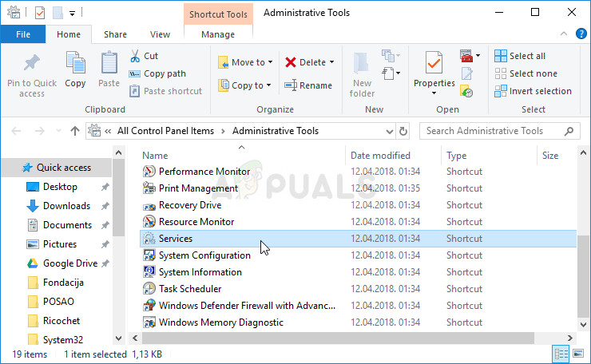Switch to large icons view layout
Viewport: 591px width, 364px height.
point(578,354)
